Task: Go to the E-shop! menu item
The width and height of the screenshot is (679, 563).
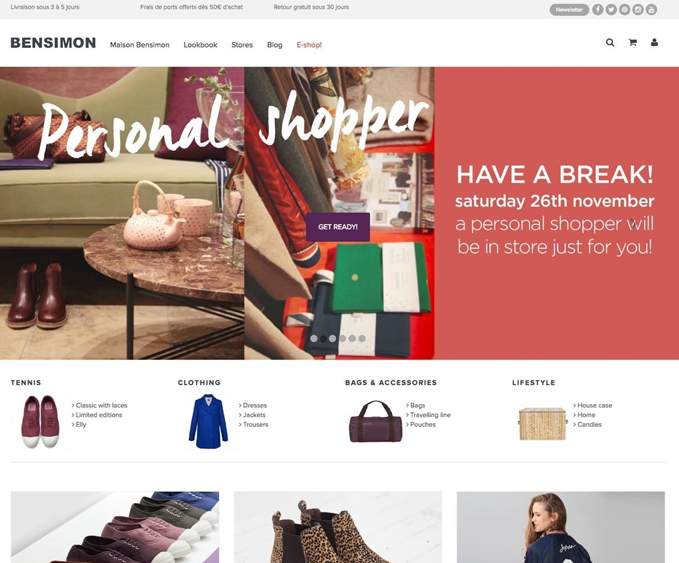Action: click(309, 45)
